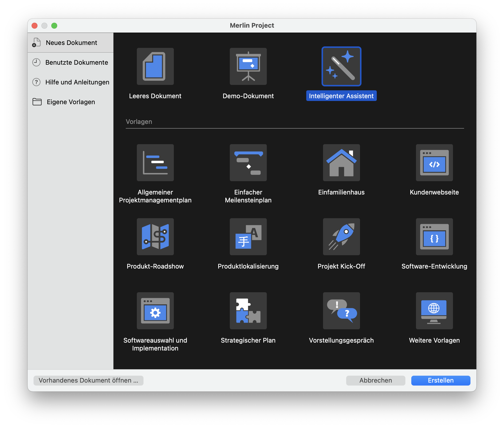
Task: Show Eigene Vorlagen folder section
Action: (71, 102)
